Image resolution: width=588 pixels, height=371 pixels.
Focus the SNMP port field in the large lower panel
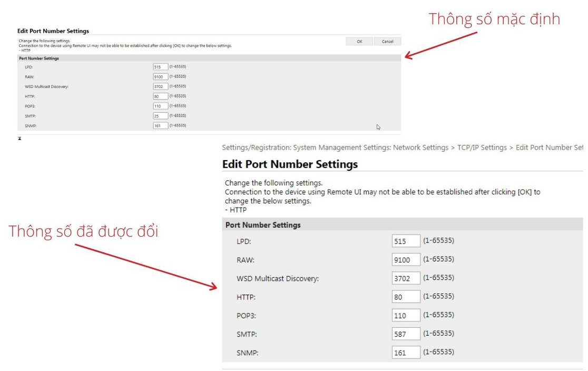click(x=406, y=353)
